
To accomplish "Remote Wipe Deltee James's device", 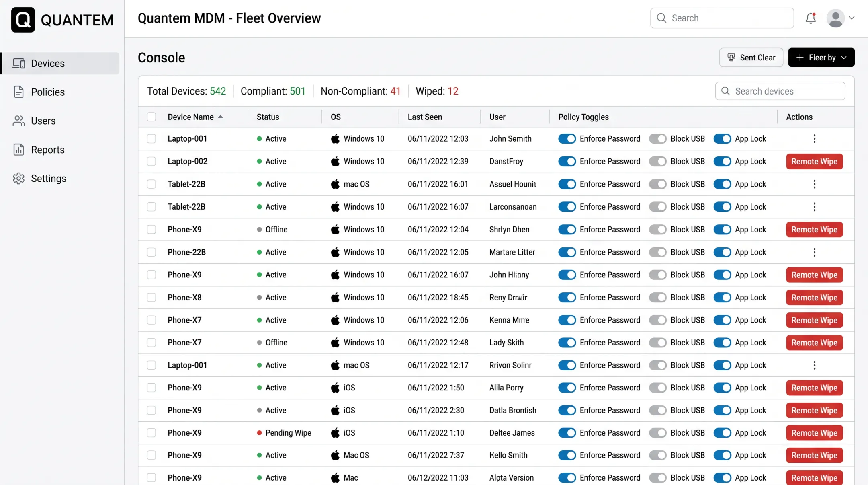I will [814, 433].
